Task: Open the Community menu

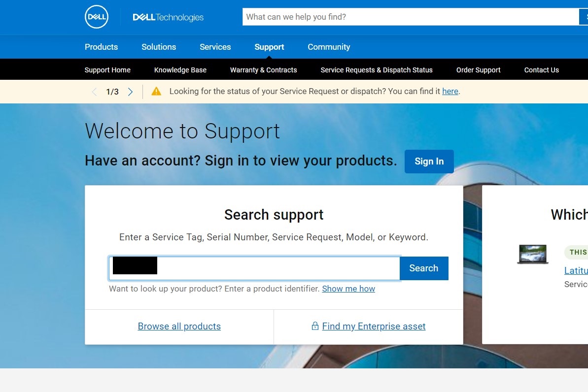Action: pos(329,47)
